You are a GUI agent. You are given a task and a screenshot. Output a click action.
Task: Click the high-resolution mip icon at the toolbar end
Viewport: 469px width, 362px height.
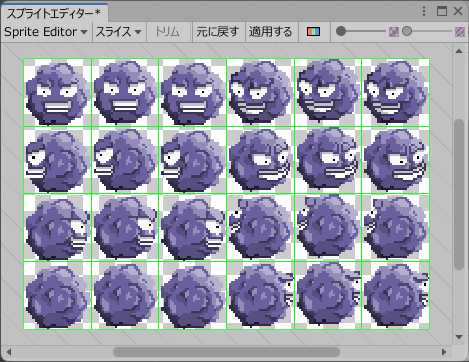(x=460, y=32)
